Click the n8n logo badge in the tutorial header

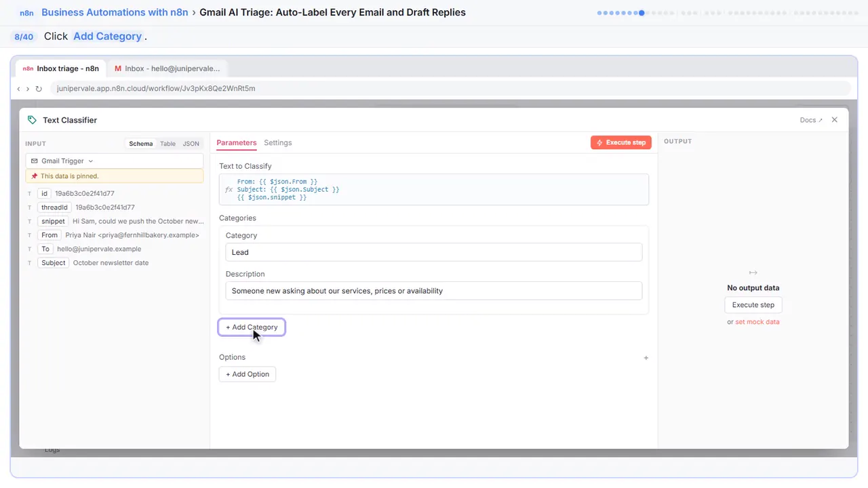click(x=27, y=13)
